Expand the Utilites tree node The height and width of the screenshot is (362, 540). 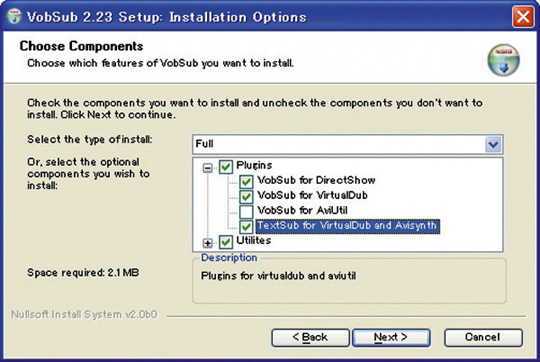click(x=207, y=243)
